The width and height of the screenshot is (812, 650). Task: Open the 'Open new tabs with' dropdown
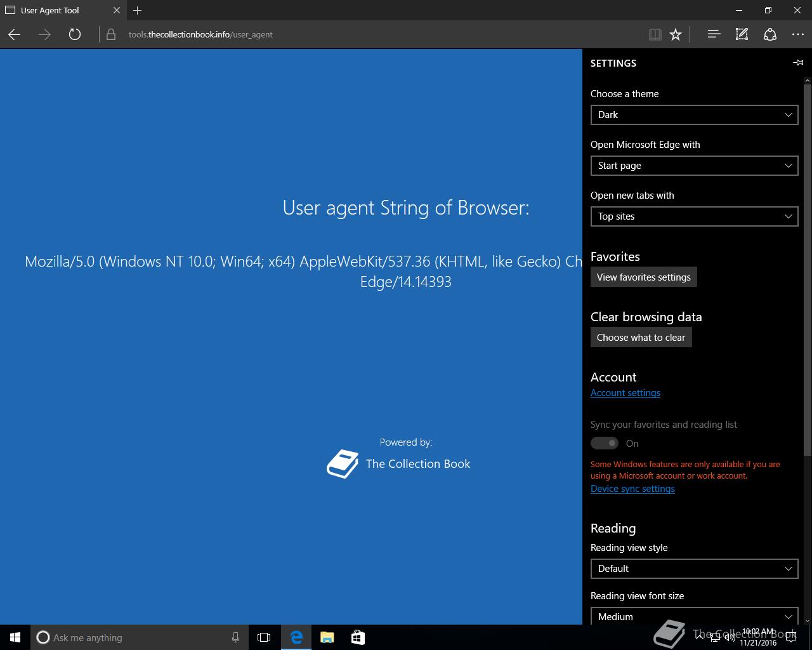(694, 216)
